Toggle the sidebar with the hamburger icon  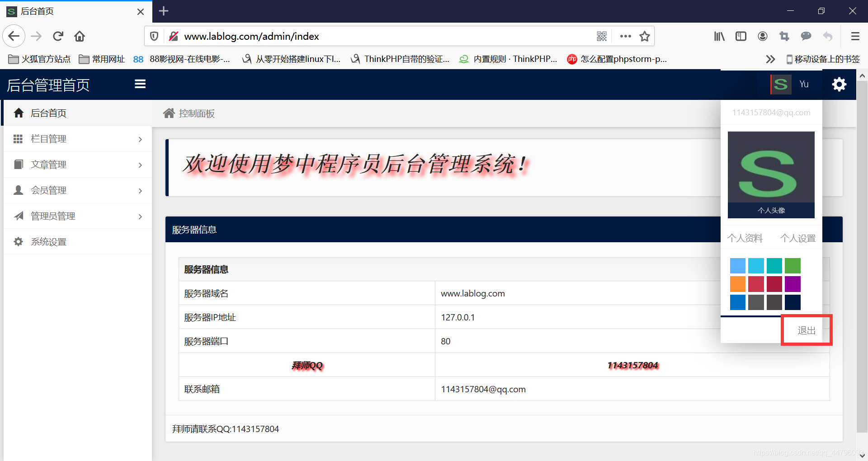(140, 84)
